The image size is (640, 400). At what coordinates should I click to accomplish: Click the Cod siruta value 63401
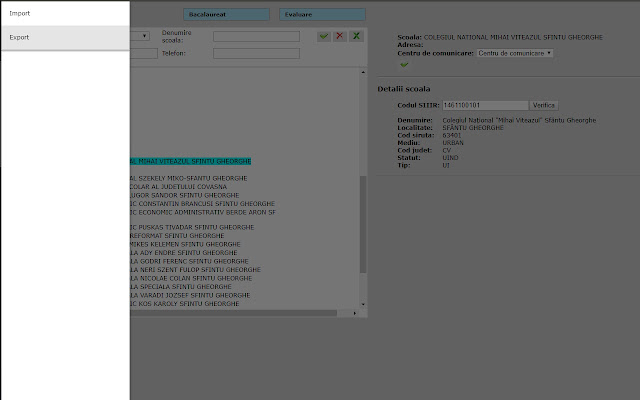click(x=452, y=135)
